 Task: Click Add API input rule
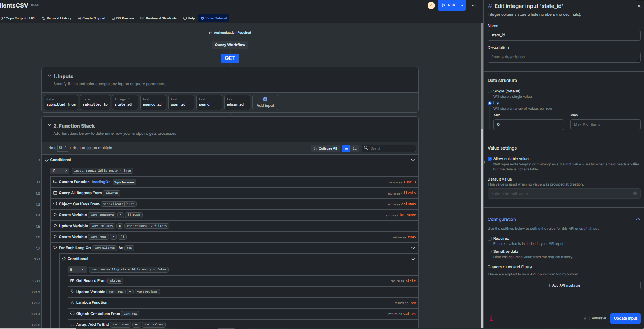point(564,285)
